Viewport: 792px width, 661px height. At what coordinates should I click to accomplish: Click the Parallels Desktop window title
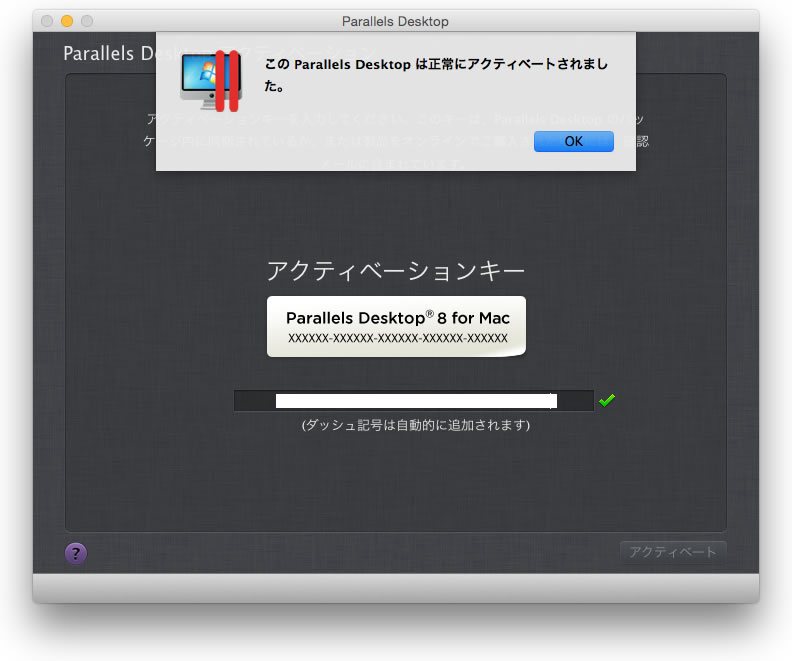(x=395, y=21)
